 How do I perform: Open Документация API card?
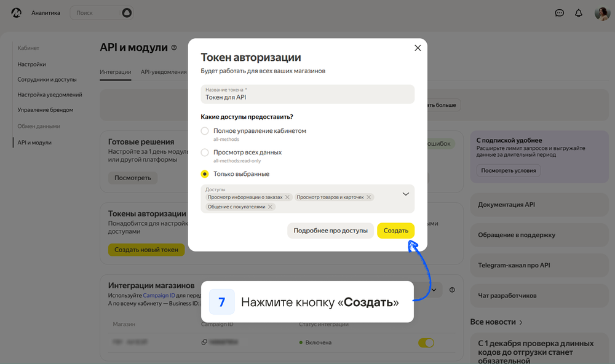pyautogui.click(x=539, y=205)
